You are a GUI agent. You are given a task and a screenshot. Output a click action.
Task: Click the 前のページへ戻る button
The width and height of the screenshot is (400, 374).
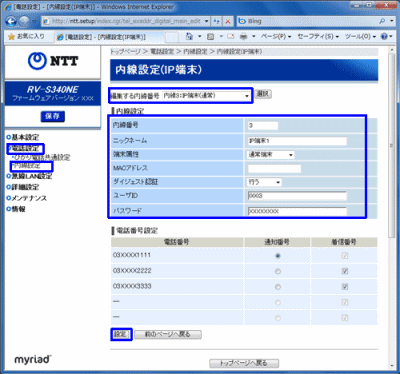coord(168,334)
